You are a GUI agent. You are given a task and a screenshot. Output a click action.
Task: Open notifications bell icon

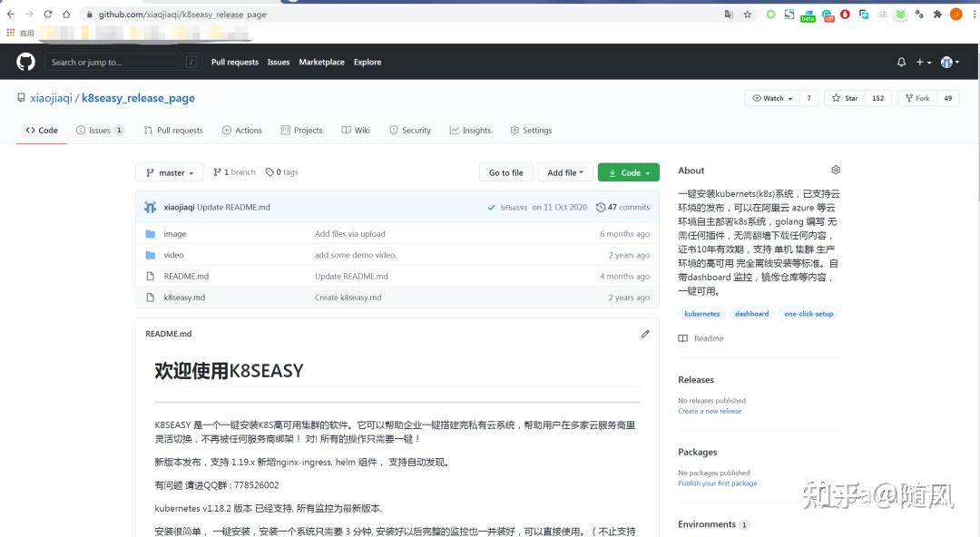point(901,62)
